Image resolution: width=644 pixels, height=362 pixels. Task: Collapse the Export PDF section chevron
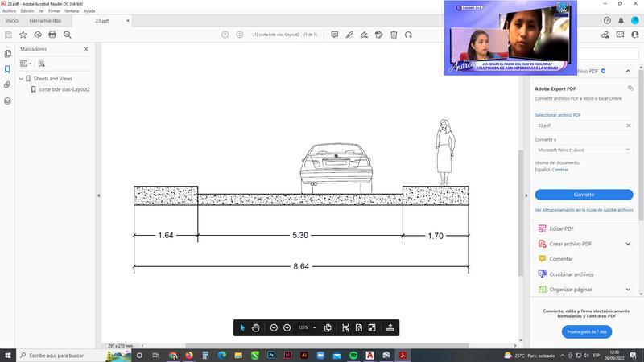[x=628, y=71]
